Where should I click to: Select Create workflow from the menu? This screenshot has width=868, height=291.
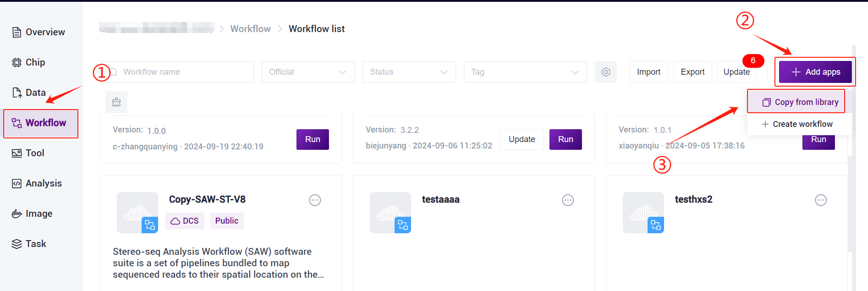tap(797, 124)
